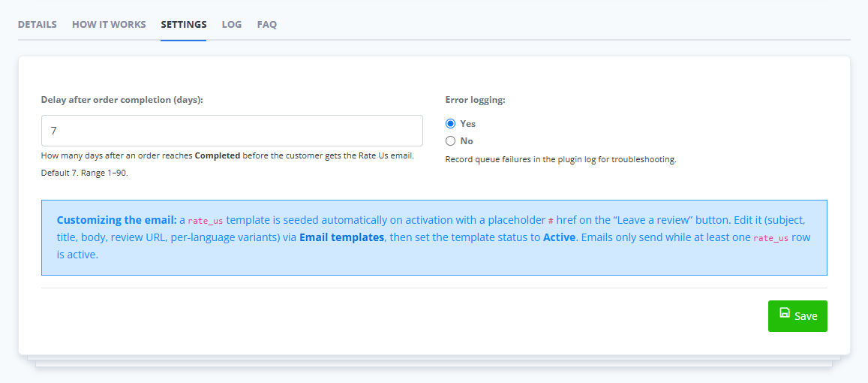Viewport: 868px width, 383px height.
Task: Click the floppy disk icon on Save
Action: pos(785,312)
